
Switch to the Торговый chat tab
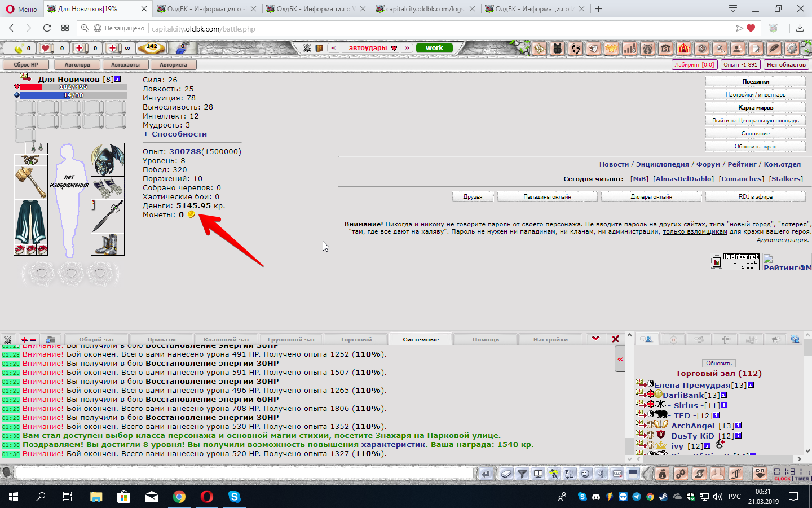pyautogui.click(x=356, y=339)
